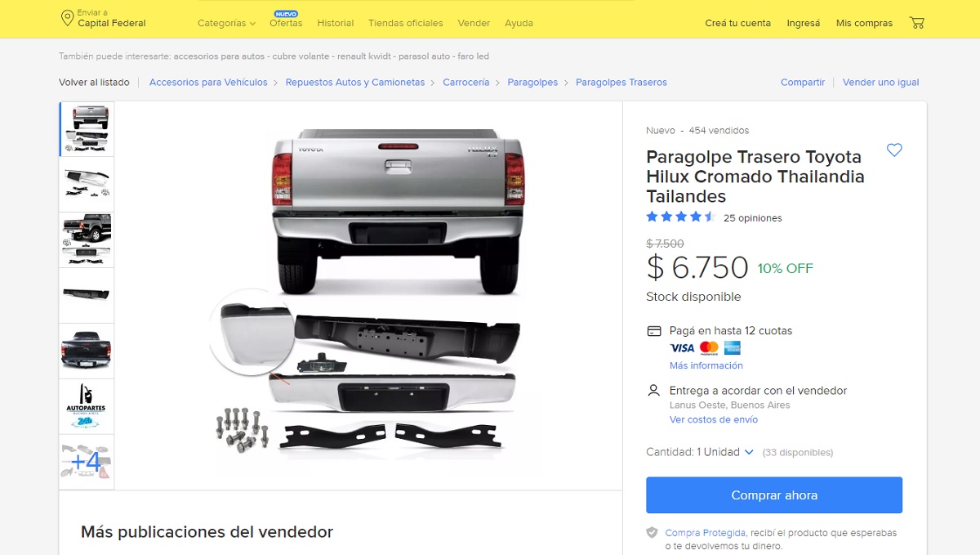
Task: Open the Ofertas menu item
Action: (286, 23)
